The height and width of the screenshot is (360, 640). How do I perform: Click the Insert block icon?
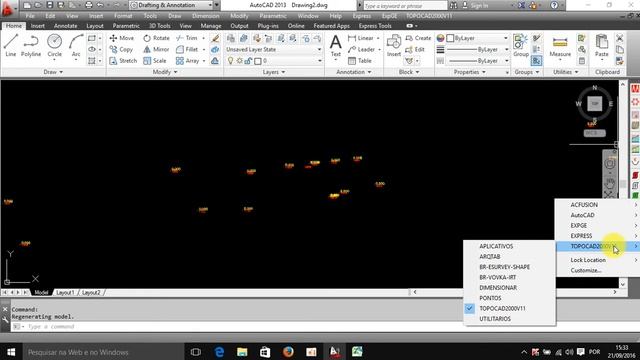pyautogui.click(x=394, y=45)
